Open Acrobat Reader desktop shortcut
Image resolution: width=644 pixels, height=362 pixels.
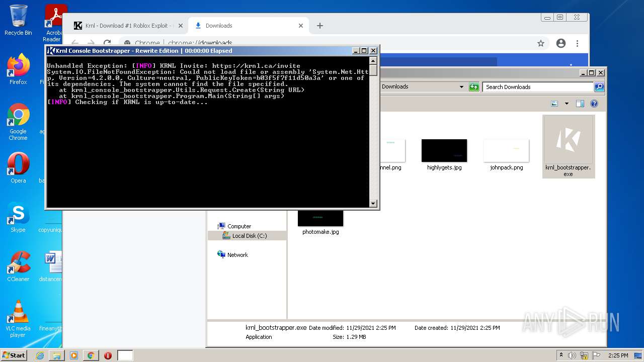click(x=54, y=23)
